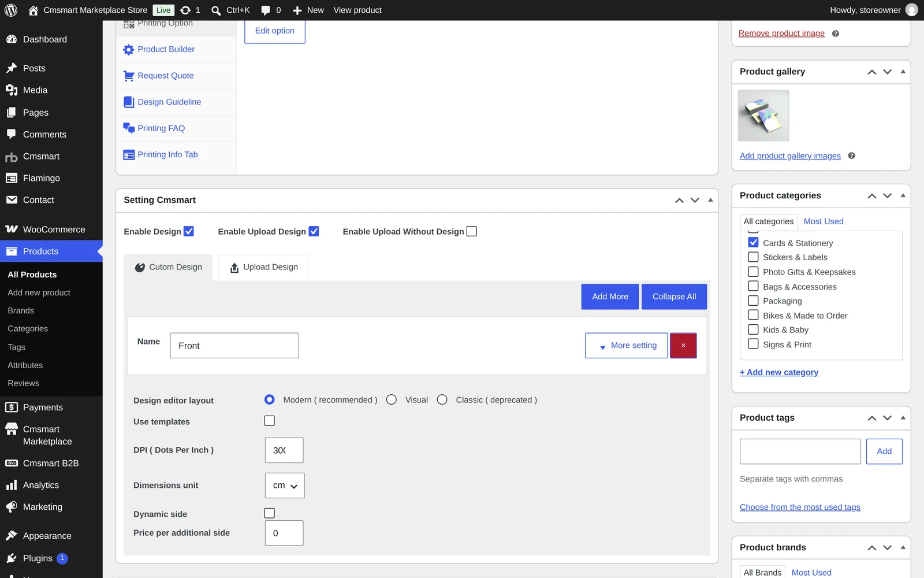Click the Front name input field

tap(234, 346)
